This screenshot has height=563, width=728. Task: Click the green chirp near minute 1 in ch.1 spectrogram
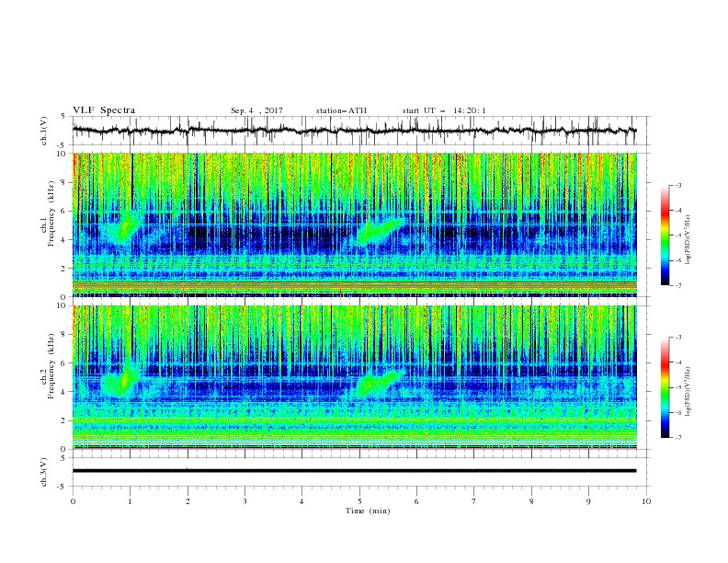(x=123, y=227)
